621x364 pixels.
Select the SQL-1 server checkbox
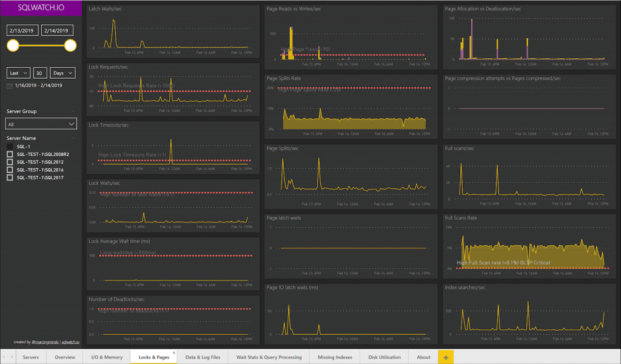point(10,145)
